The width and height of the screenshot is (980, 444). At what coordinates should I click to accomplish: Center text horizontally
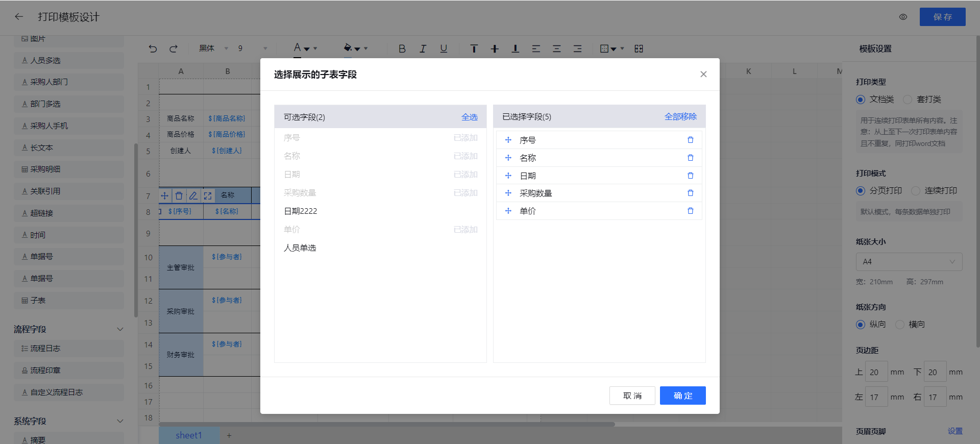557,48
